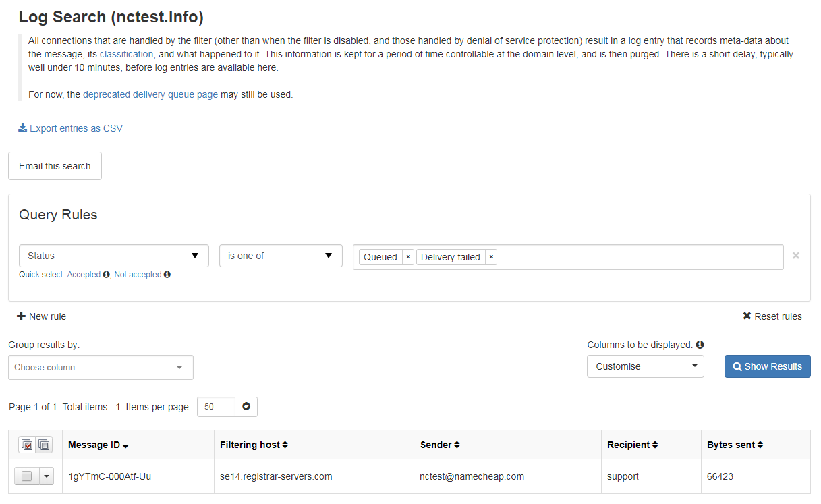Click the recipient cell support
The image size is (821, 504).
click(623, 476)
